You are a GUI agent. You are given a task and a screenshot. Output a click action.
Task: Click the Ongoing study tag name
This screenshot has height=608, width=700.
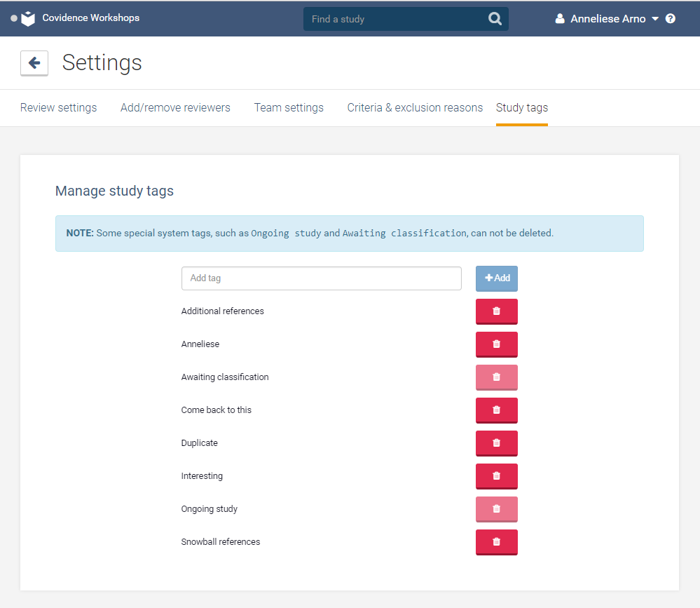[210, 509]
